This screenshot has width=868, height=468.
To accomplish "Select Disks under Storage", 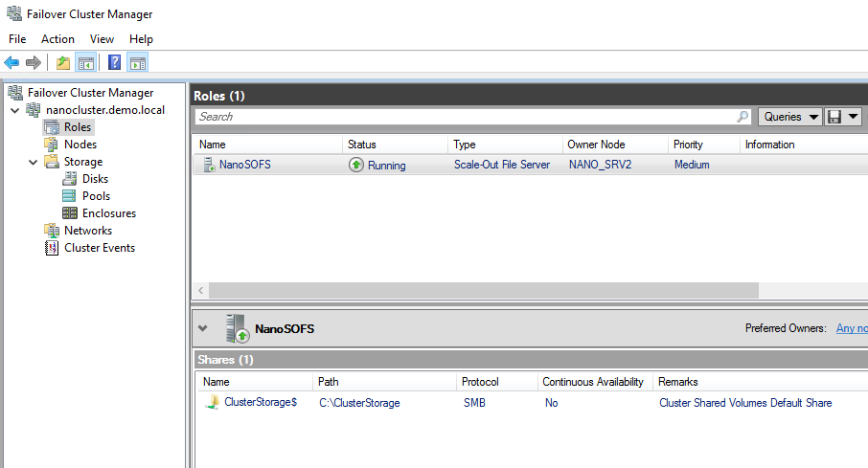I will tap(95, 179).
